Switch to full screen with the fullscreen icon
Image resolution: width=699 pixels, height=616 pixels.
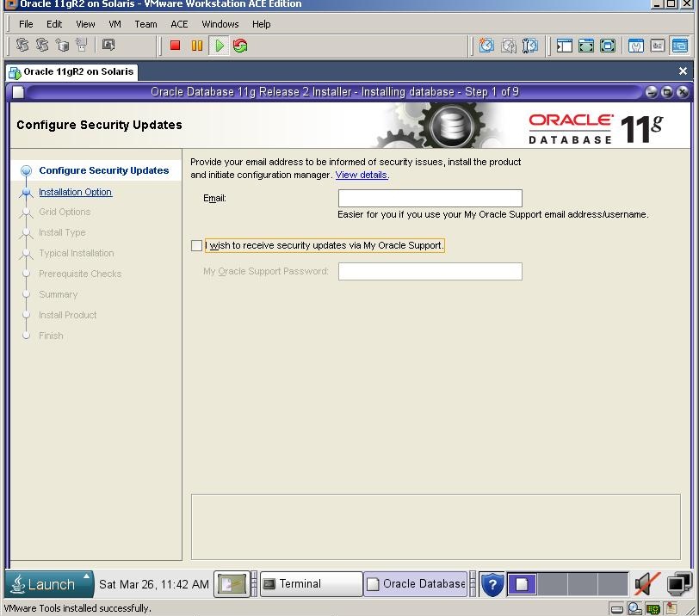pos(585,46)
